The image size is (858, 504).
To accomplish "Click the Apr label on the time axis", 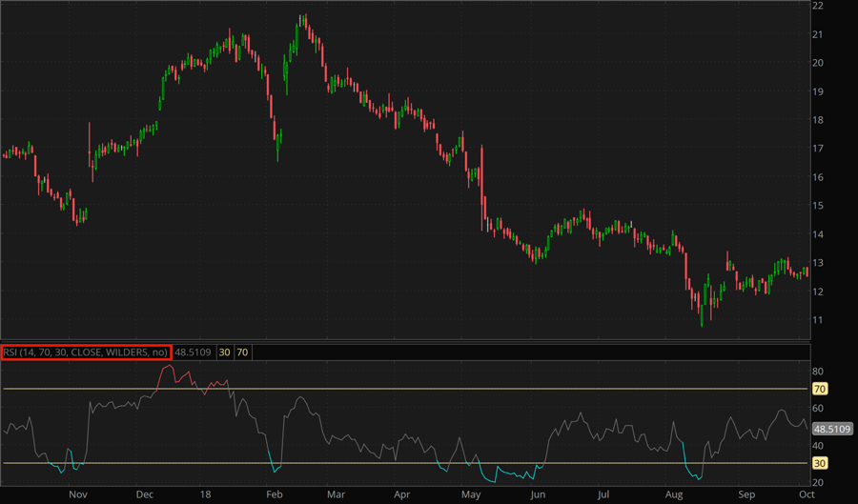I will point(401,495).
